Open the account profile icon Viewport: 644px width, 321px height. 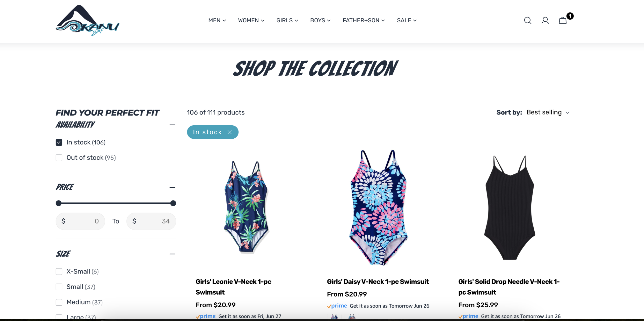coord(545,20)
